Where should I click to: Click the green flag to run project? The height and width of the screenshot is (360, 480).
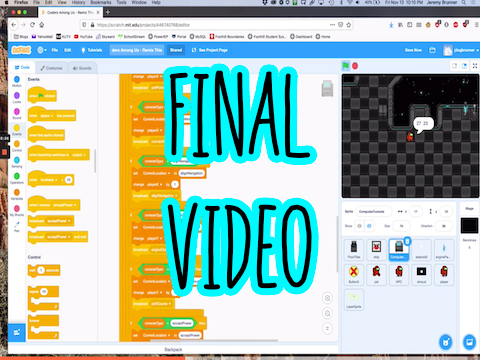[346, 66]
